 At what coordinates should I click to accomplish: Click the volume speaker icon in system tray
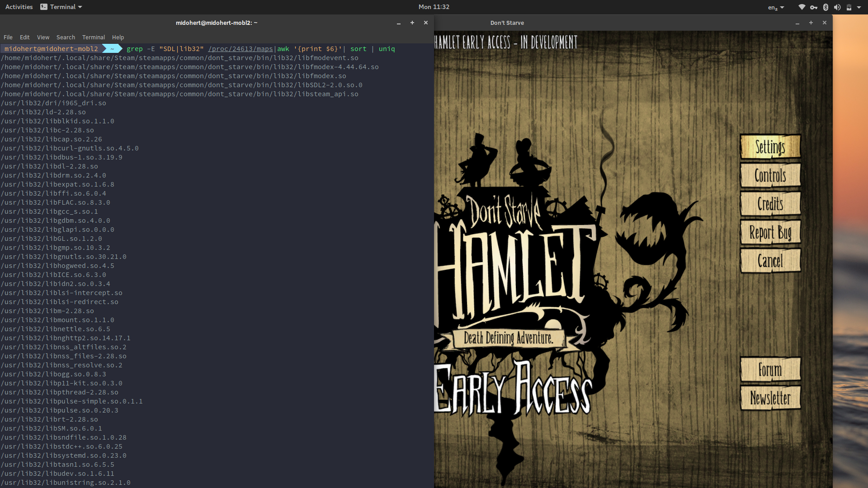coord(837,7)
